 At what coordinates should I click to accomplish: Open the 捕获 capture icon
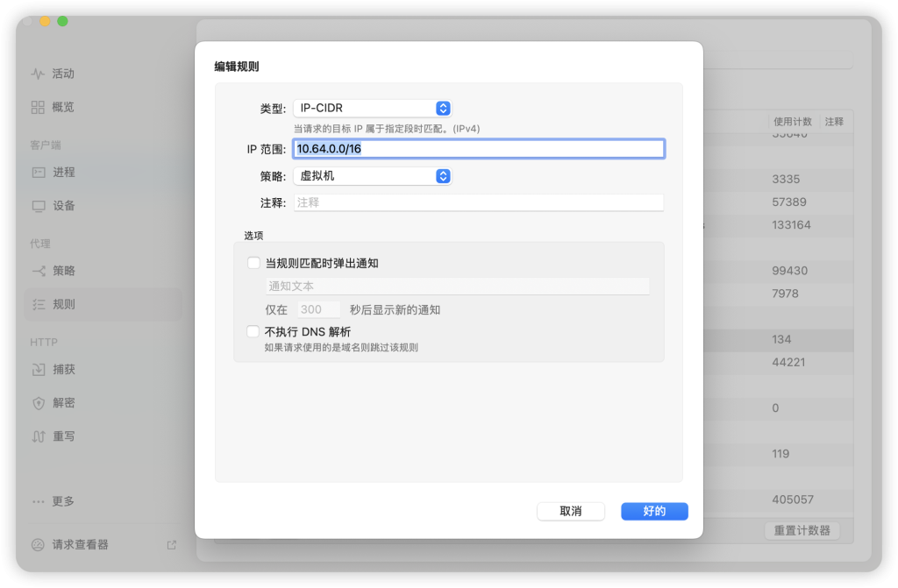tap(39, 370)
